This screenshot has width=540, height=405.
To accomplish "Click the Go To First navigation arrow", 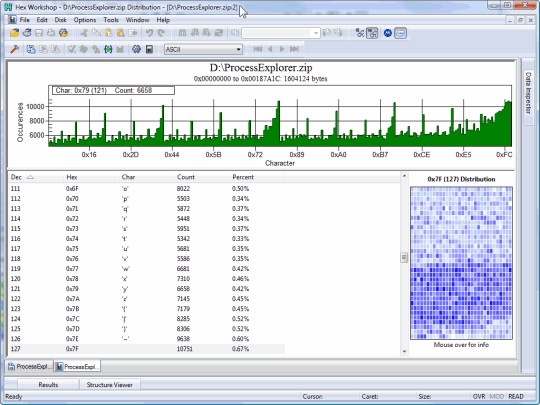I will [x=257, y=49].
